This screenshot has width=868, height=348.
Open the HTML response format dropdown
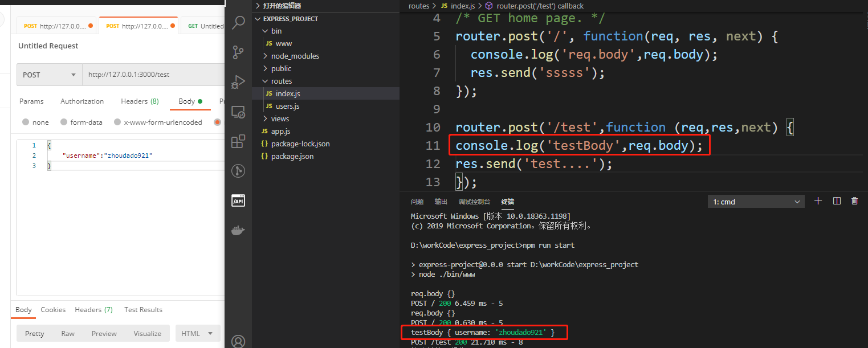197,333
